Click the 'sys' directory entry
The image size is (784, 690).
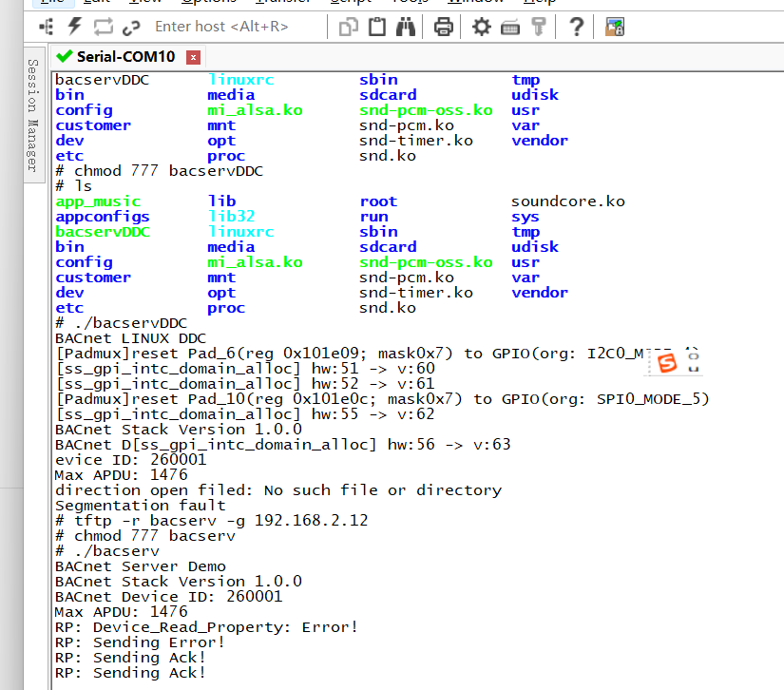click(525, 218)
